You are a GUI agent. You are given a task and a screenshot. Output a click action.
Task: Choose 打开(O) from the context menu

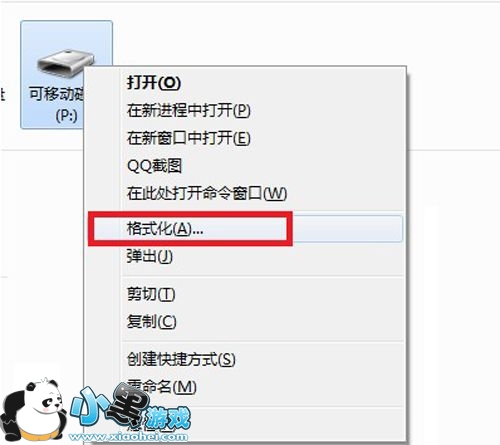point(154,82)
